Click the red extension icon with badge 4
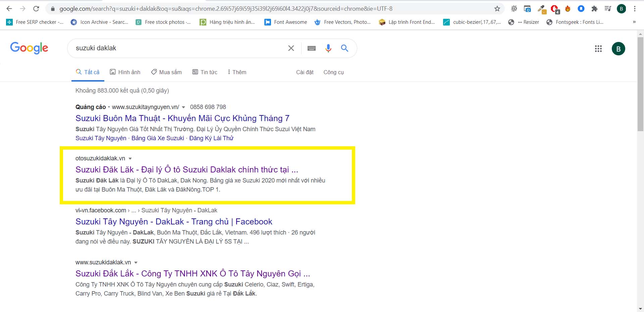 [555, 9]
